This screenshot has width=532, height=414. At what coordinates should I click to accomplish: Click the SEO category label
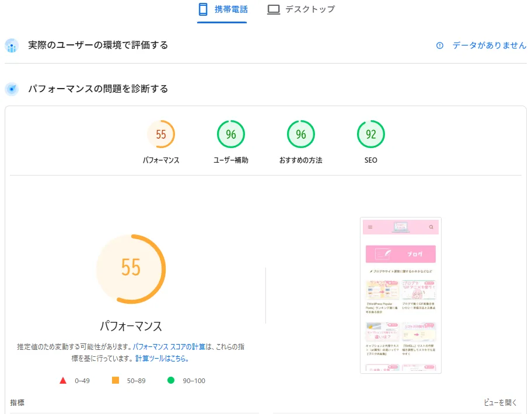click(x=371, y=160)
